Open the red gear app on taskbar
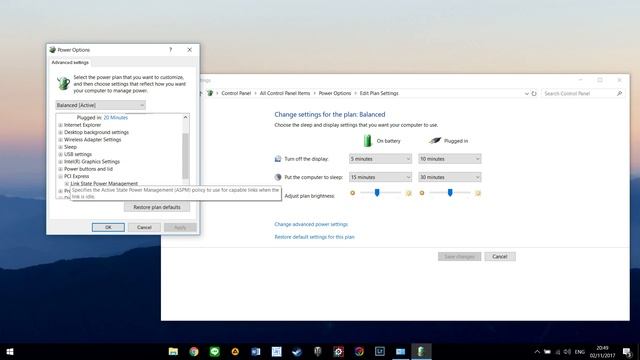640x360 pixels. click(338, 351)
